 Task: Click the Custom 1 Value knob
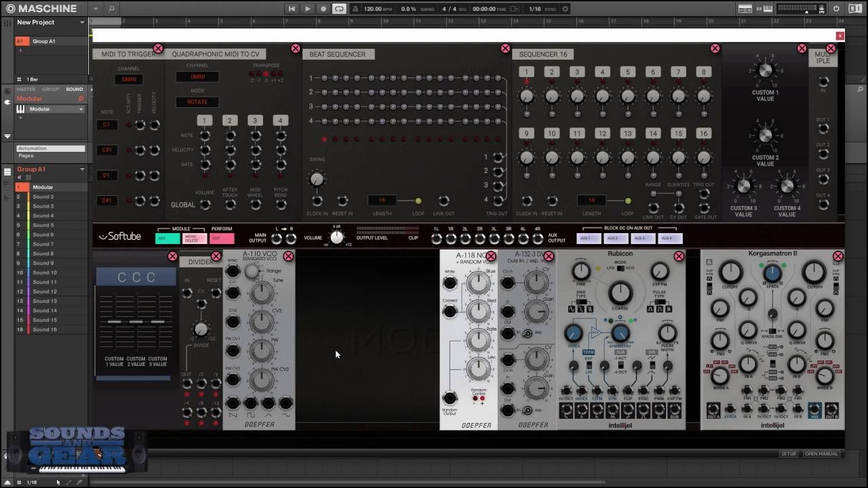point(765,70)
